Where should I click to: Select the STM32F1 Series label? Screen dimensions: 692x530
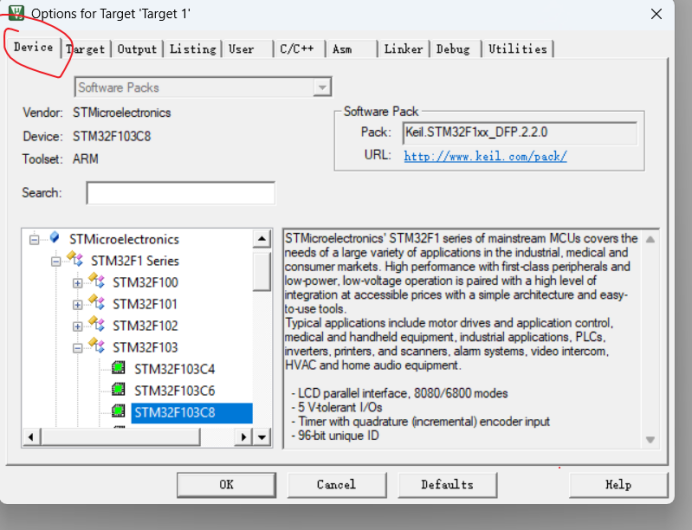135,261
